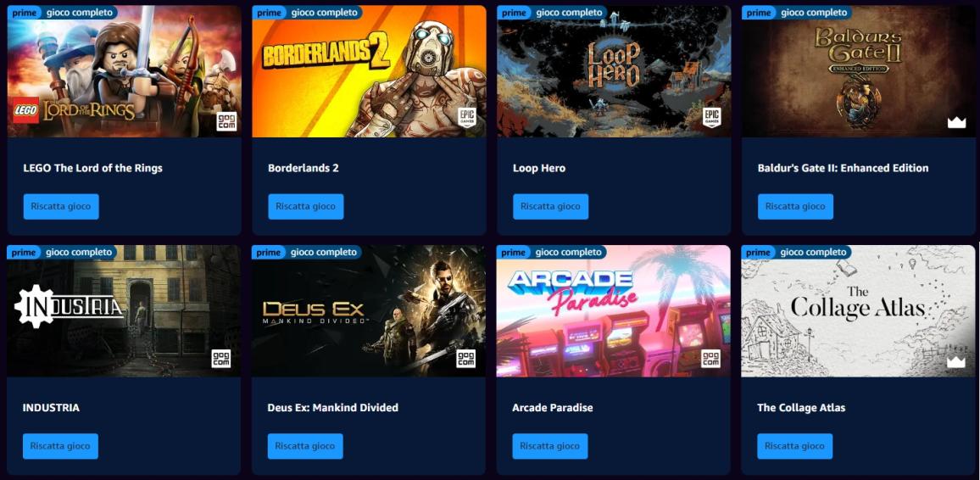Click the crown icon on The Collage Atlas

coord(955,362)
